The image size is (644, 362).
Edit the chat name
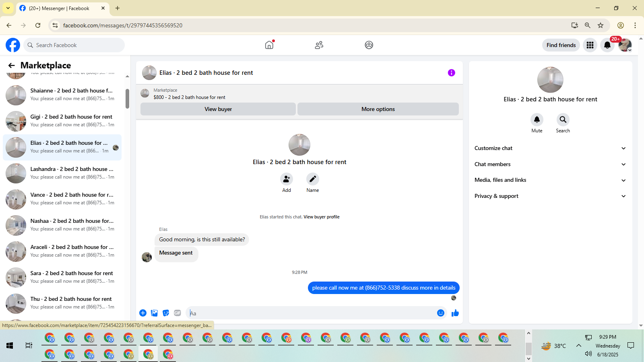click(x=313, y=179)
